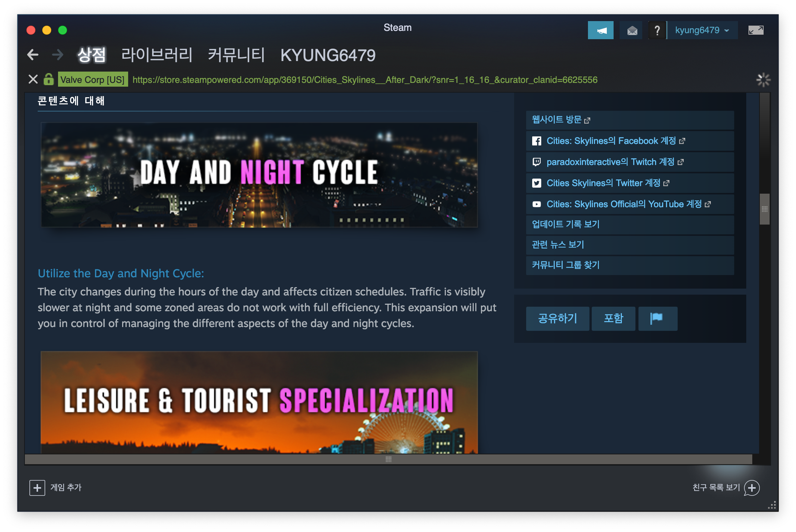Maximize Steam with the green button
Viewport: 796px width, 532px height.
pos(63,30)
